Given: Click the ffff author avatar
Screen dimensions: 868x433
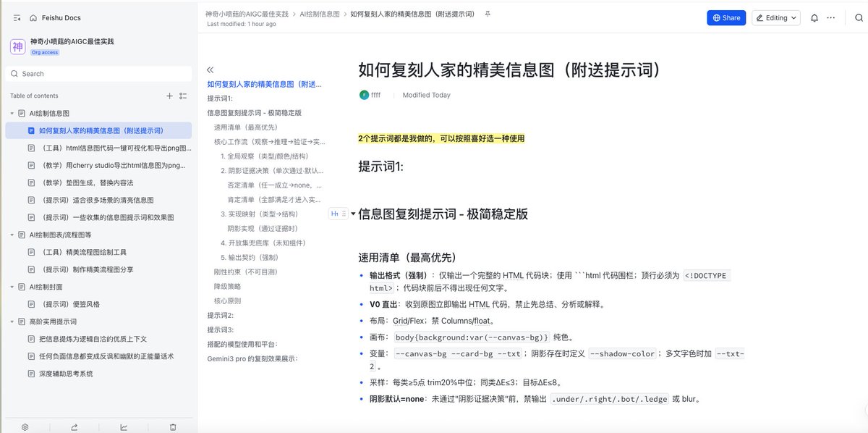Looking at the screenshot, I should tap(364, 95).
